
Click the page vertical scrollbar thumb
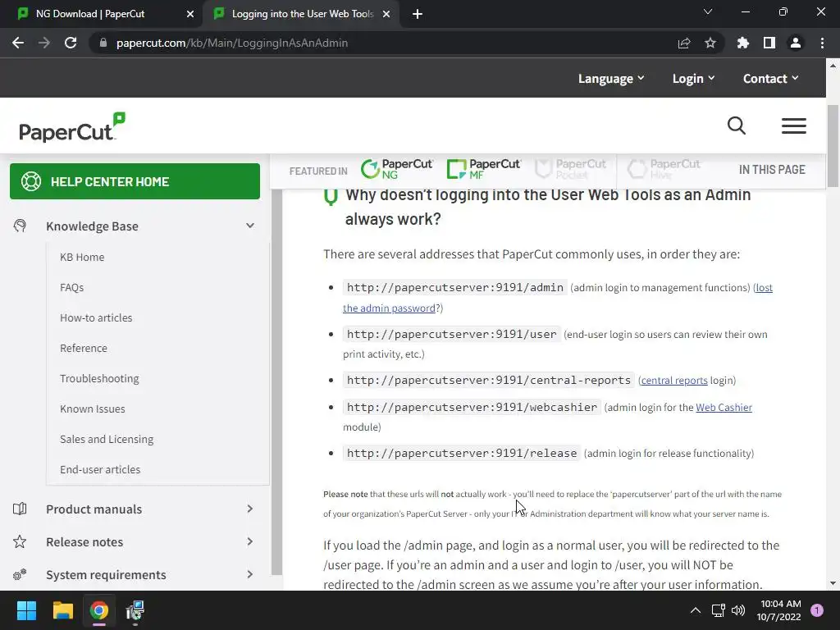[833, 146]
